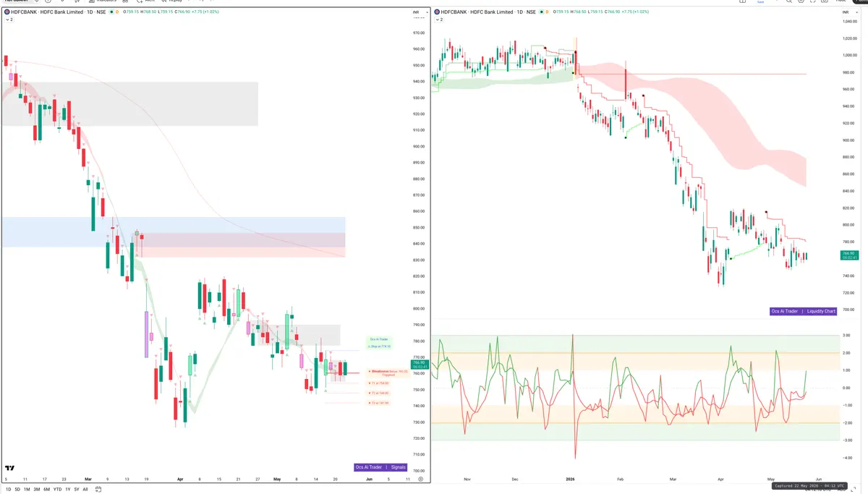Click the TradingView logo on the left chart

(x=11, y=468)
